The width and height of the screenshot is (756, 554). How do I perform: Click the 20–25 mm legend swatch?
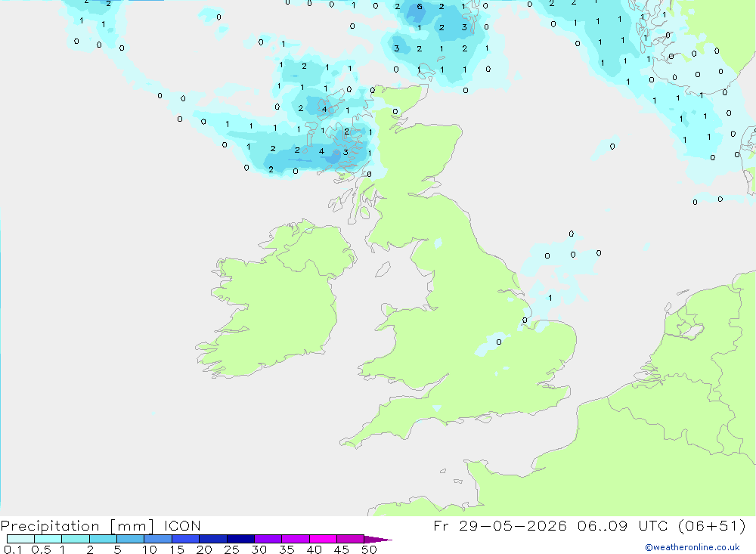tap(213, 539)
